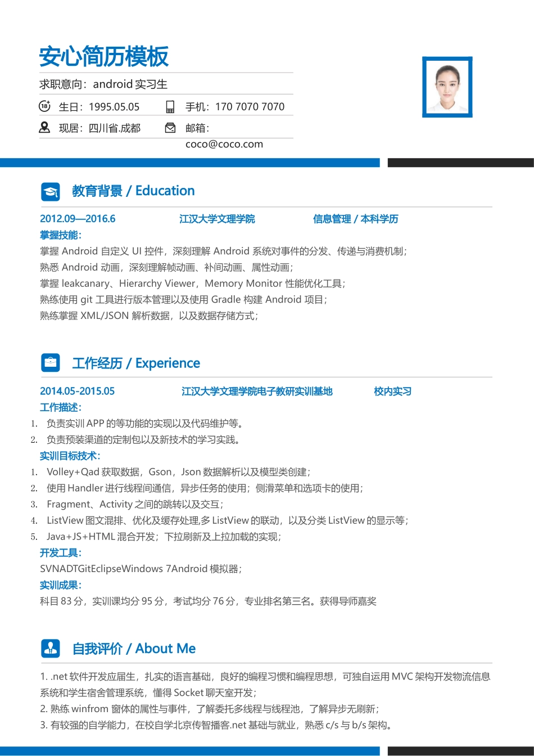534x756 pixels.
Task: Click the school name 江汉大学文理学院
Action: (216, 219)
